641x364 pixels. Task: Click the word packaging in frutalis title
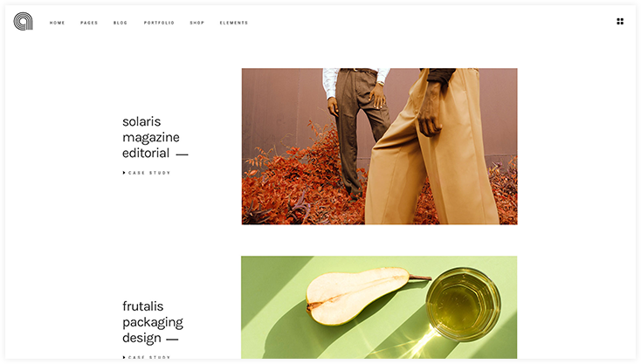coord(153,322)
